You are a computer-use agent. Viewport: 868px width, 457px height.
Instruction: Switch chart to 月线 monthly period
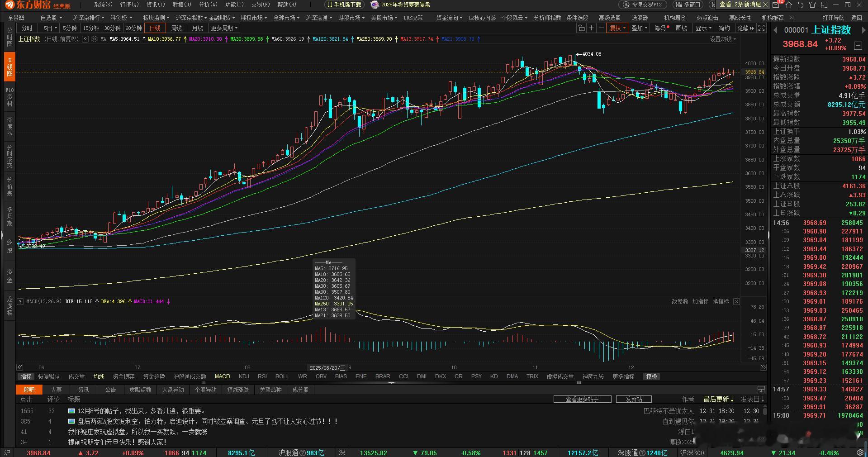(197, 28)
